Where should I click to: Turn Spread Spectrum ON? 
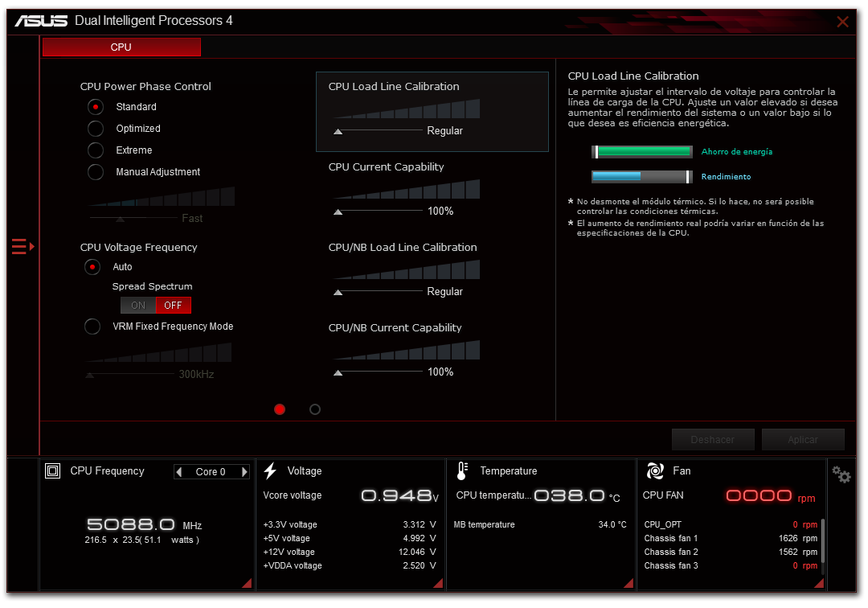(x=138, y=305)
